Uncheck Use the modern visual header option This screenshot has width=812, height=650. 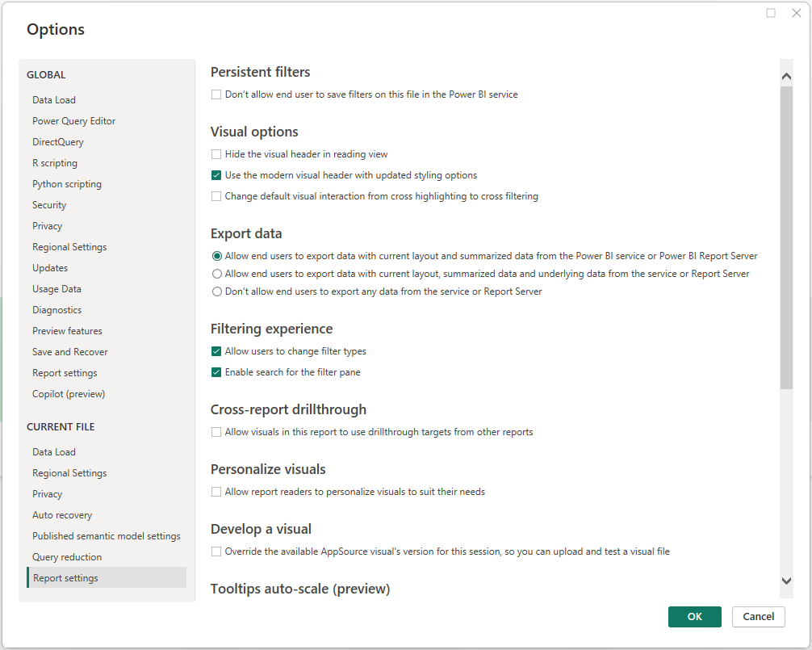[216, 175]
